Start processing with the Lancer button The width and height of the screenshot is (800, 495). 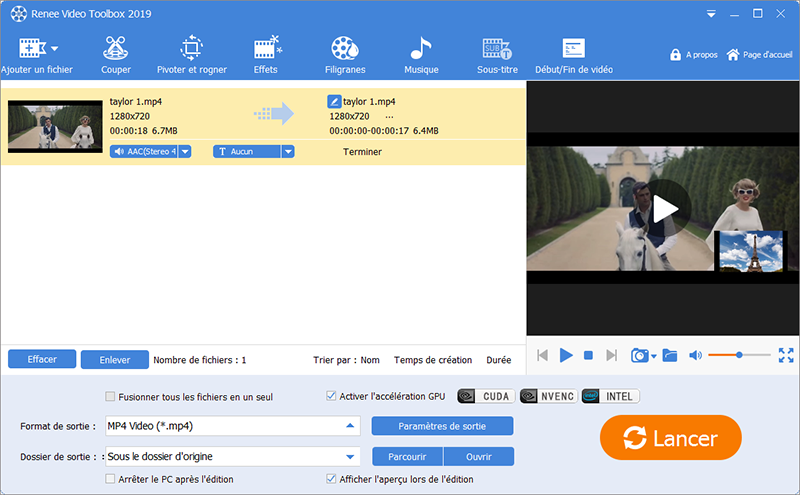pyautogui.click(x=670, y=438)
